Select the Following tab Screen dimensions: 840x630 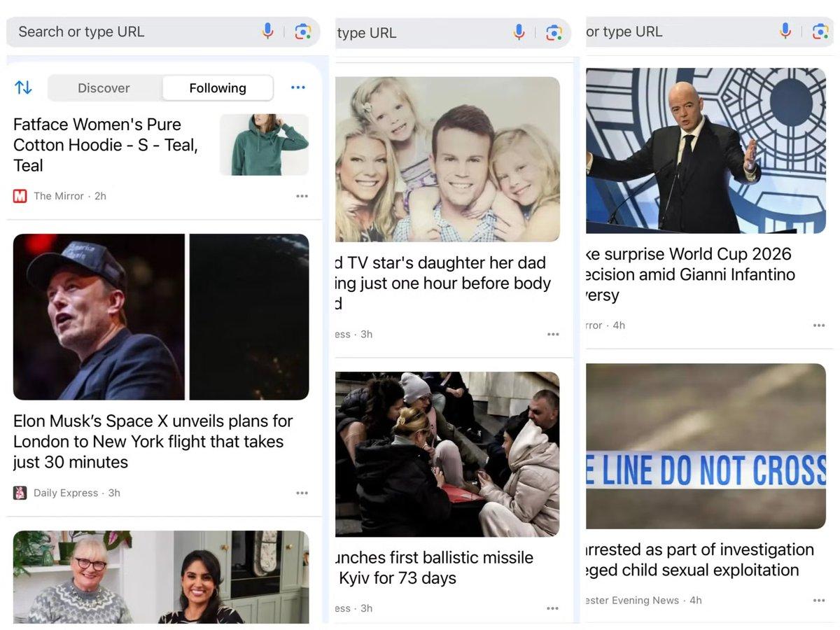pos(217,87)
